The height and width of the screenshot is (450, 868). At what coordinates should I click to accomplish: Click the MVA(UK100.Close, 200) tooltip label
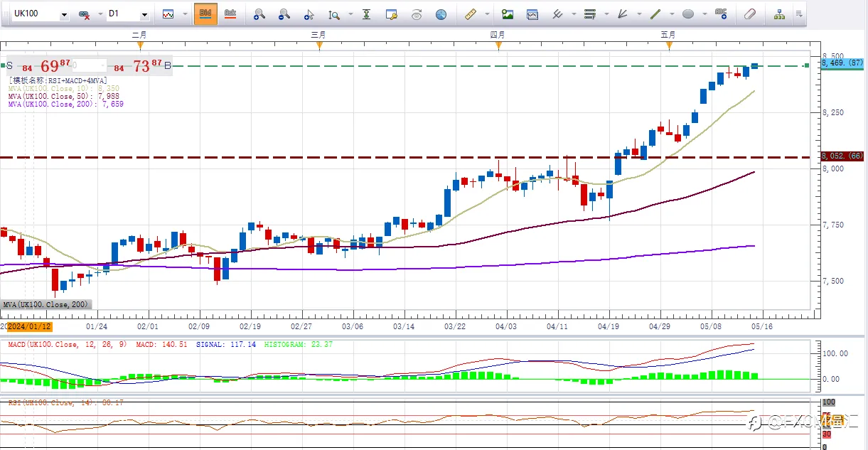tap(45, 304)
